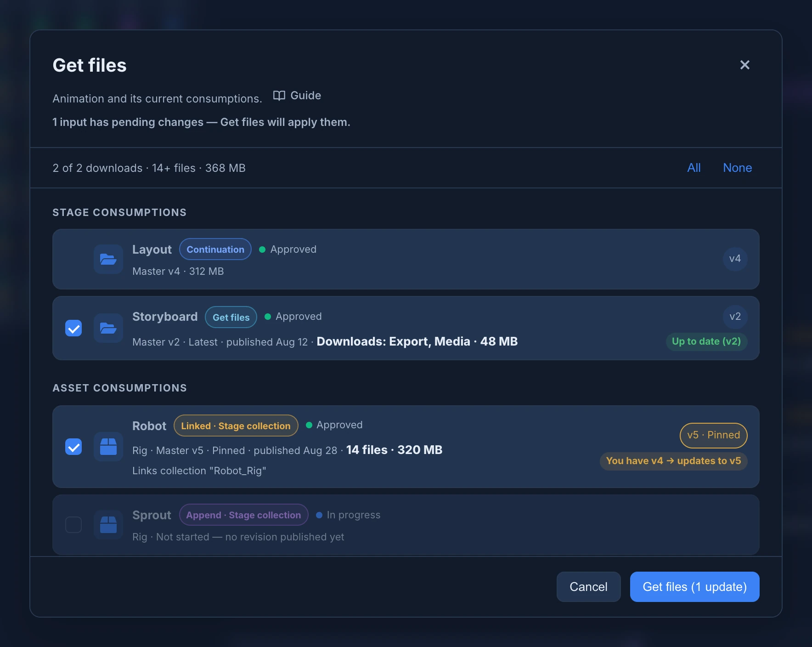The width and height of the screenshot is (812, 647).
Task: Click the Layout stage title
Action: pos(152,250)
